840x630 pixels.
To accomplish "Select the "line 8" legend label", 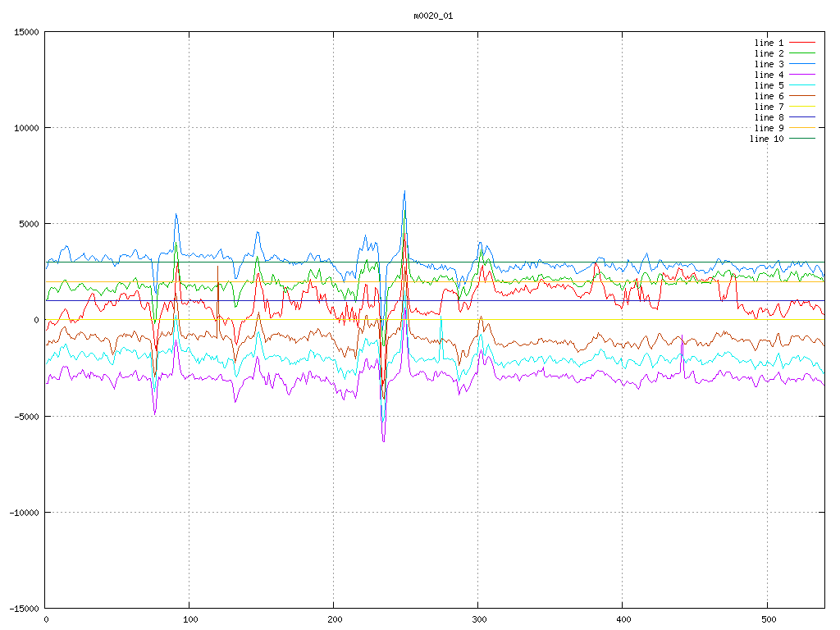I will click(769, 117).
